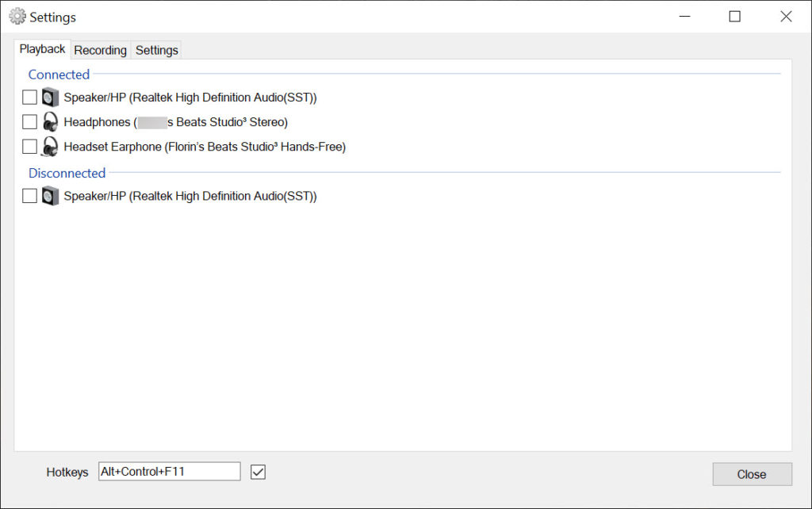
Task: Click the Headphones Stereo device icon
Action: 51,122
